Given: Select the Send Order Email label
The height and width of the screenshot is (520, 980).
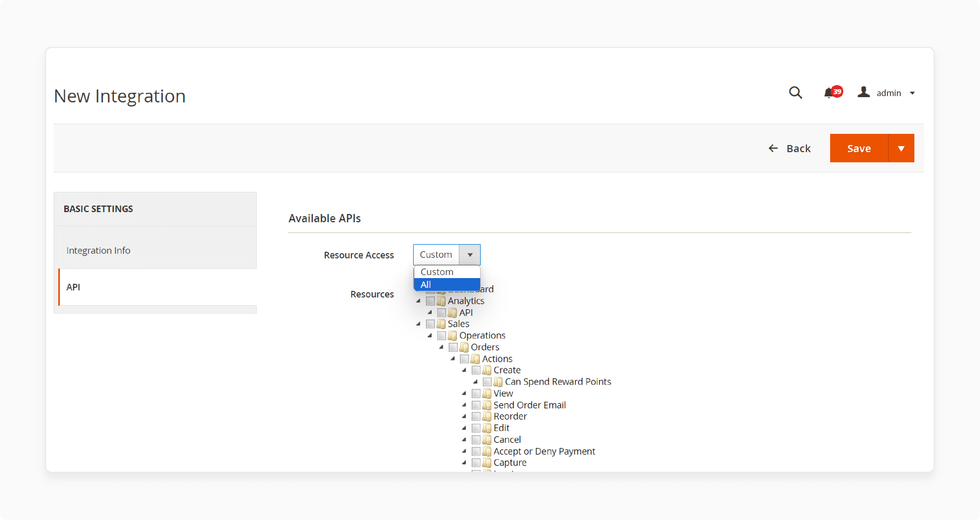Looking at the screenshot, I should click(x=530, y=405).
